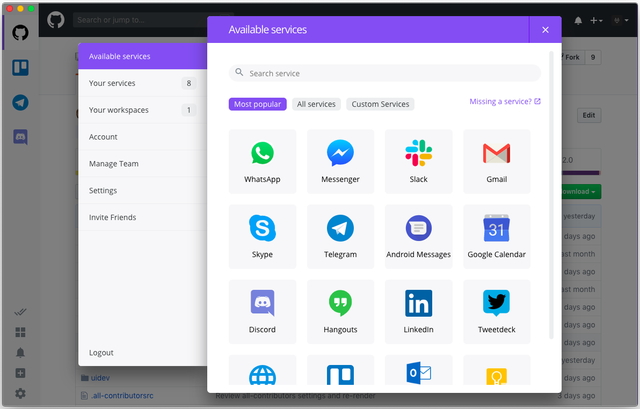Image resolution: width=640 pixels, height=409 pixels.
Task: Add the Gmail service
Action: coord(497,162)
